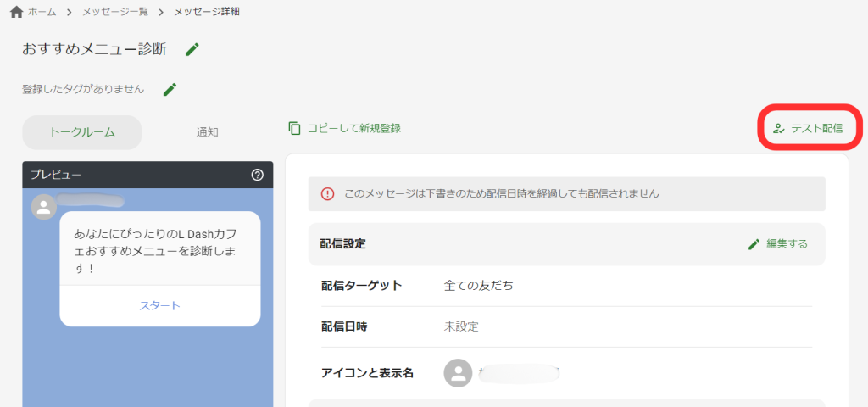Image resolution: width=868 pixels, height=407 pixels.
Task: Select the 配信ターゲット value 全ての友だち
Action: click(x=478, y=286)
